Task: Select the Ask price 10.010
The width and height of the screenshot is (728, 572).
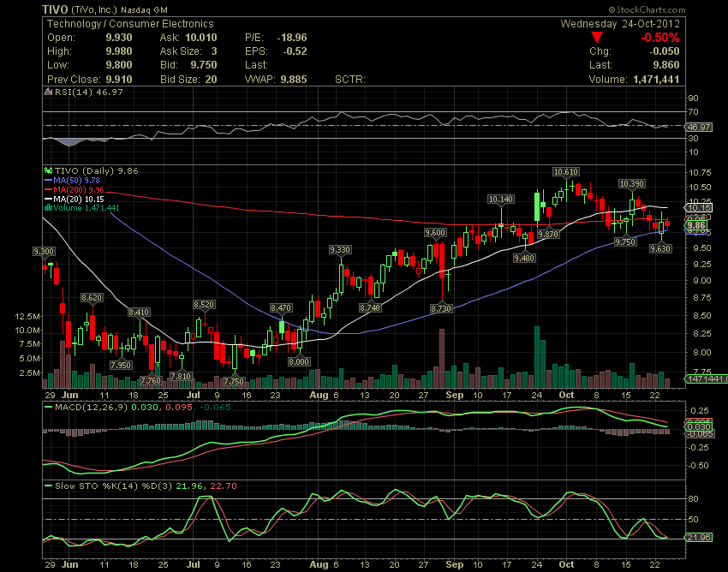Action: 201,38
